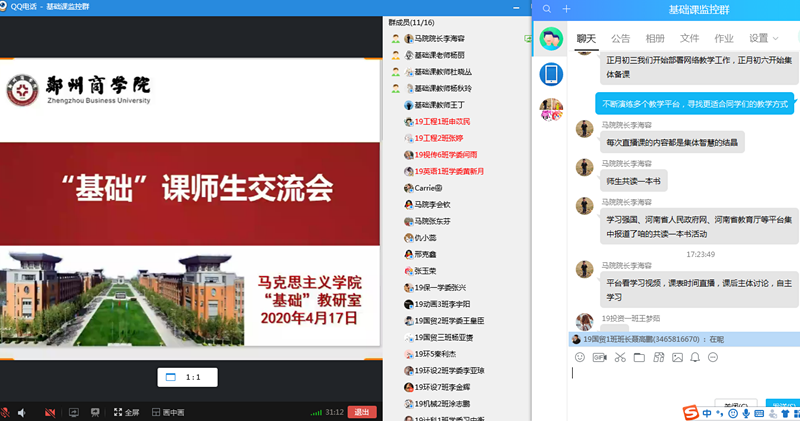
Task: Click into the chat message input field
Action: point(684,380)
